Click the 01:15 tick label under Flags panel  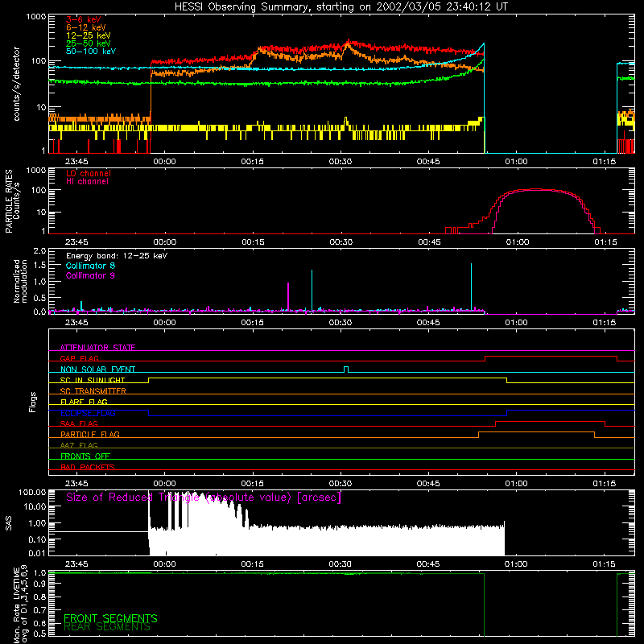(x=605, y=484)
